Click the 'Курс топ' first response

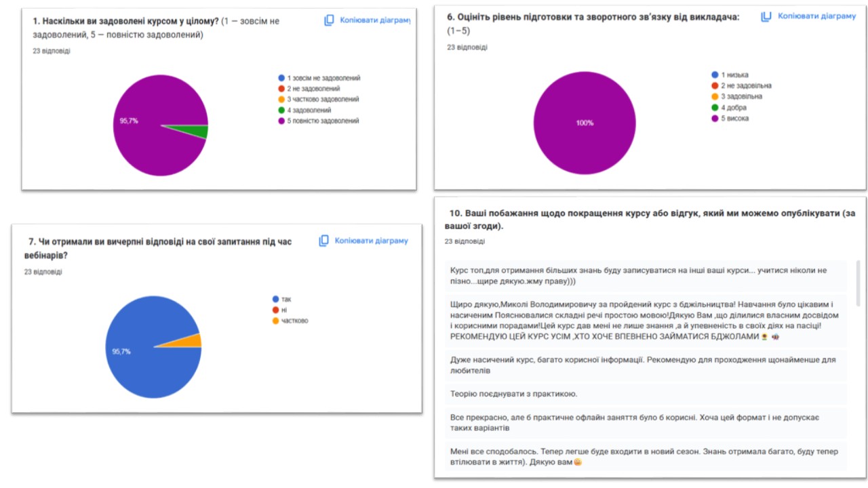coord(637,275)
